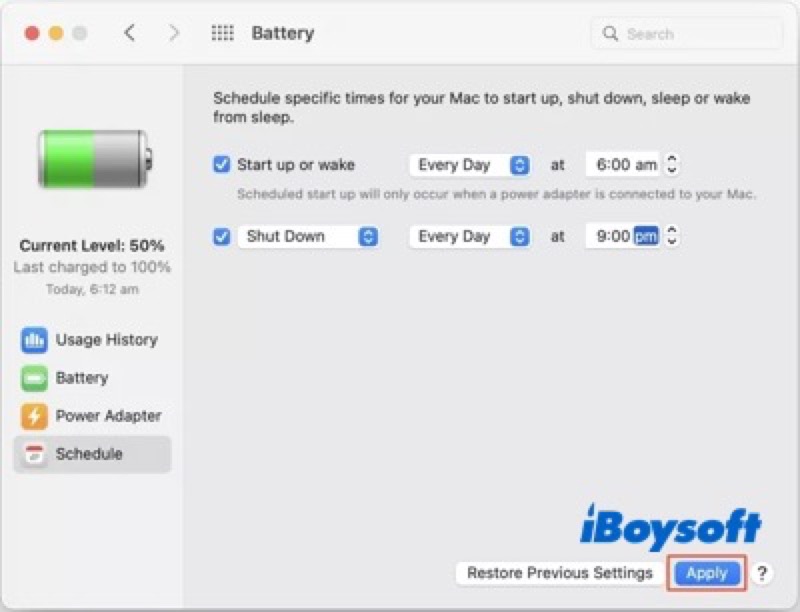The width and height of the screenshot is (800, 612).
Task: Click the 9:00 pm time field
Action: pos(620,237)
